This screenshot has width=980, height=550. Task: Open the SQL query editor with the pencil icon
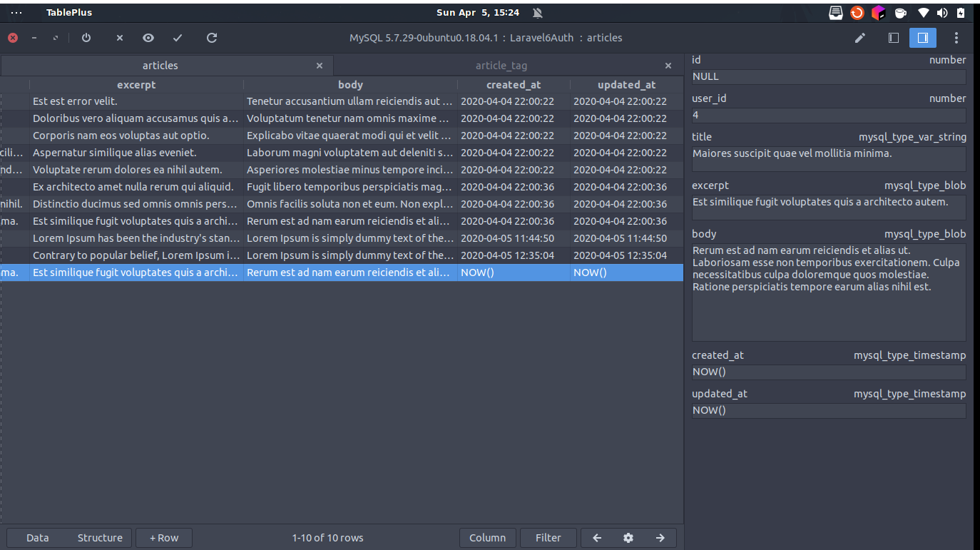(860, 38)
